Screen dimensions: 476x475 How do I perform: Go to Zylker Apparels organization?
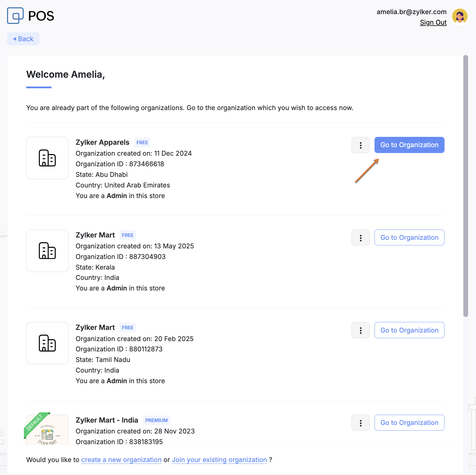[409, 145]
